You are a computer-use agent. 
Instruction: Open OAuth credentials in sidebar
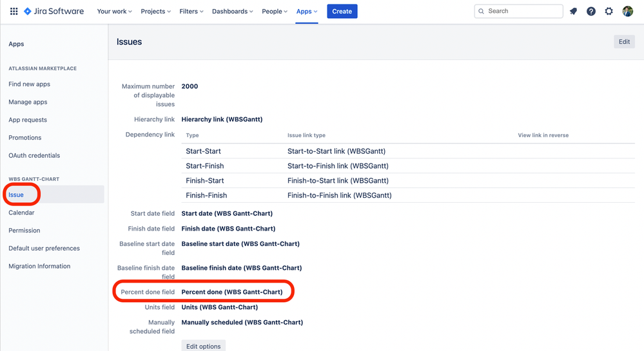tap(35, 156)
